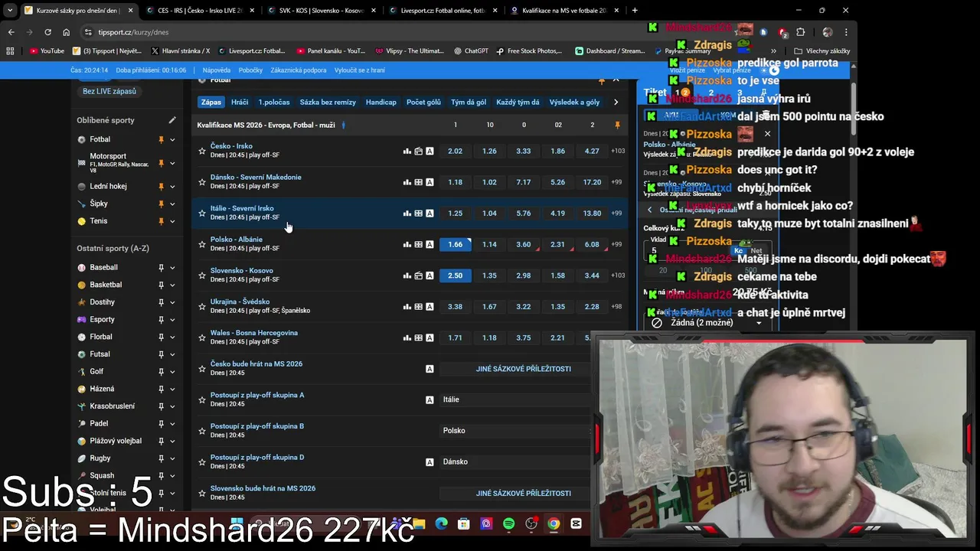Favorite the Česko - Irsko match star

click(x=202, y=151)
